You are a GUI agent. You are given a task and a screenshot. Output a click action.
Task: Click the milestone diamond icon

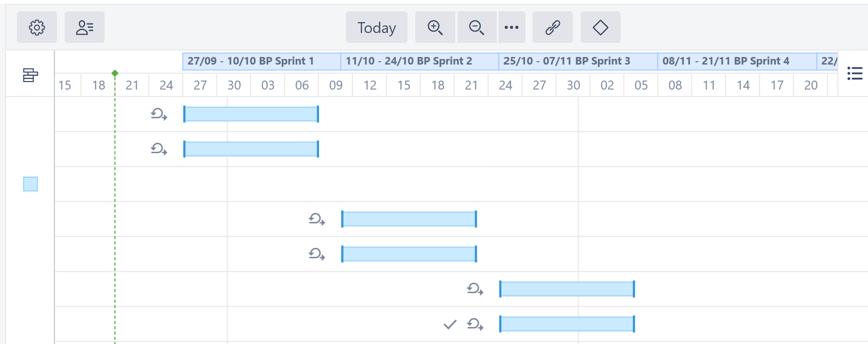[600, 27]
